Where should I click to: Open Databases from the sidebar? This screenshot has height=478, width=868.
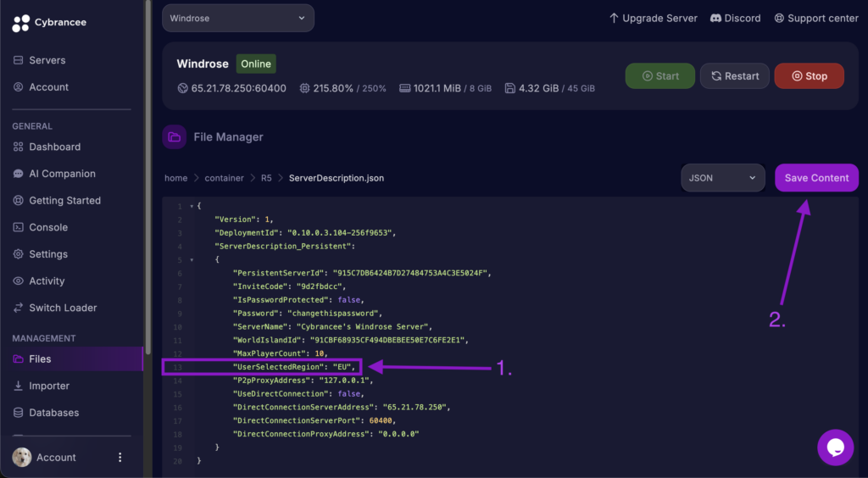(x=53, y=413)
